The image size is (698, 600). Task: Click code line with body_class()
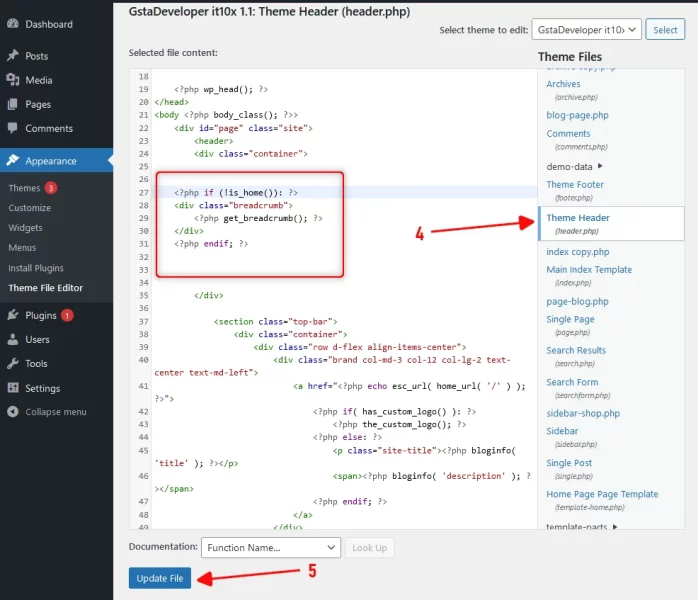(x=226, y=115)
